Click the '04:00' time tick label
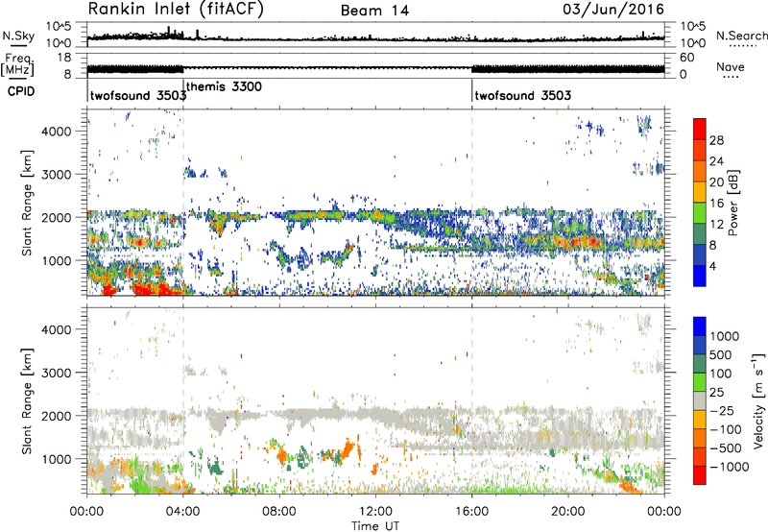The height and width of the screenshot is (532, 768). [182, 512]
